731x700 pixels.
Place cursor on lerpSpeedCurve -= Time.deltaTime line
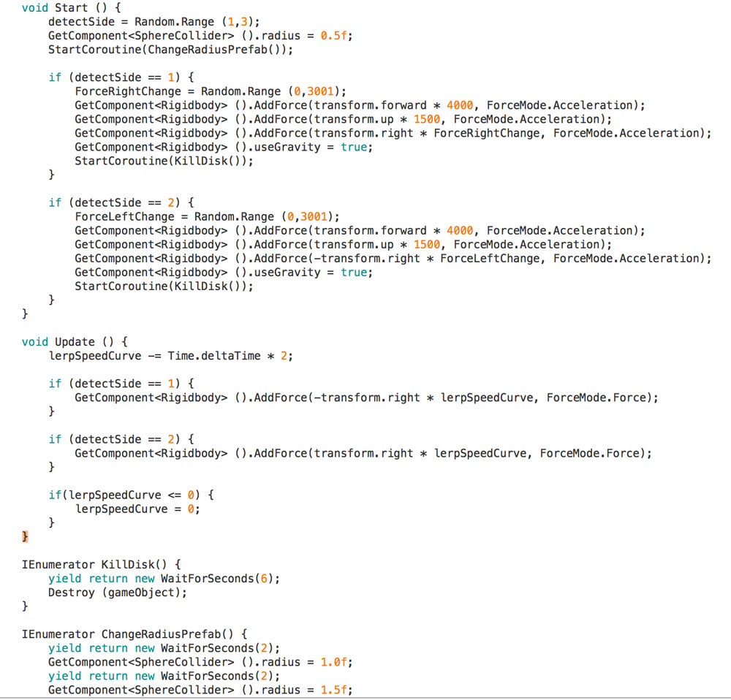tap(170, 356)
